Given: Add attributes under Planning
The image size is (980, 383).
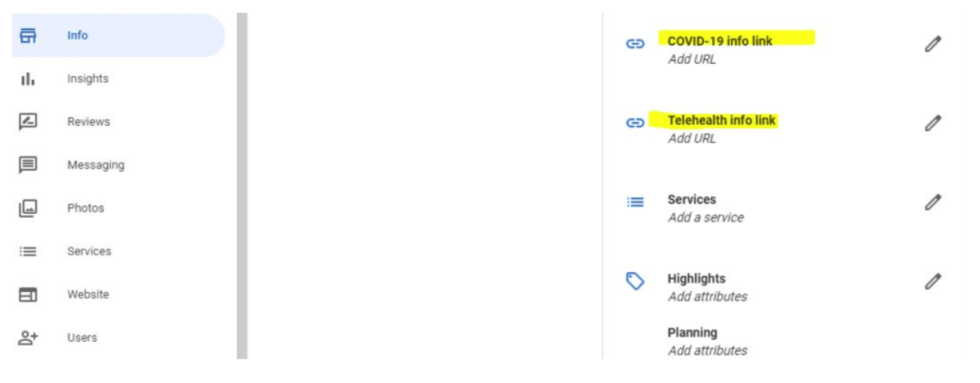Looking at the screenshot, I should click(x=708, y=350).
